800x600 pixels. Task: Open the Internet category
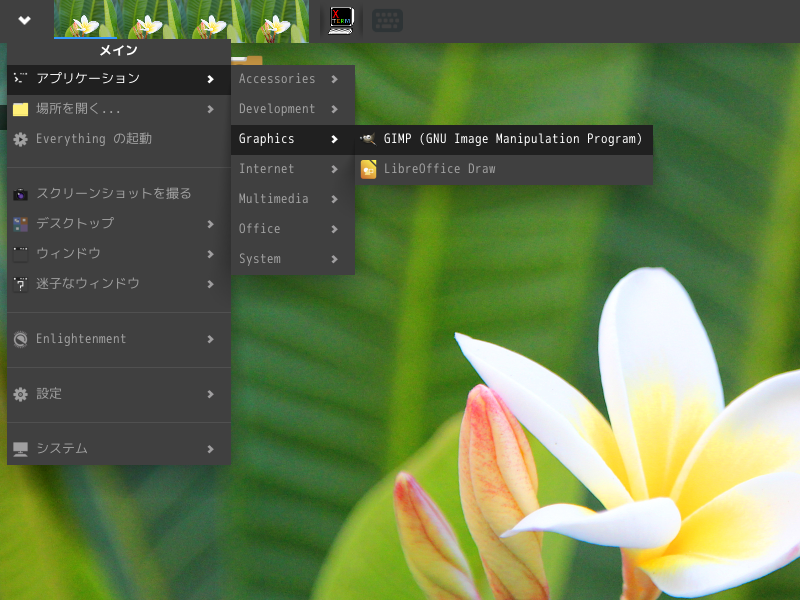click(293, 169)
